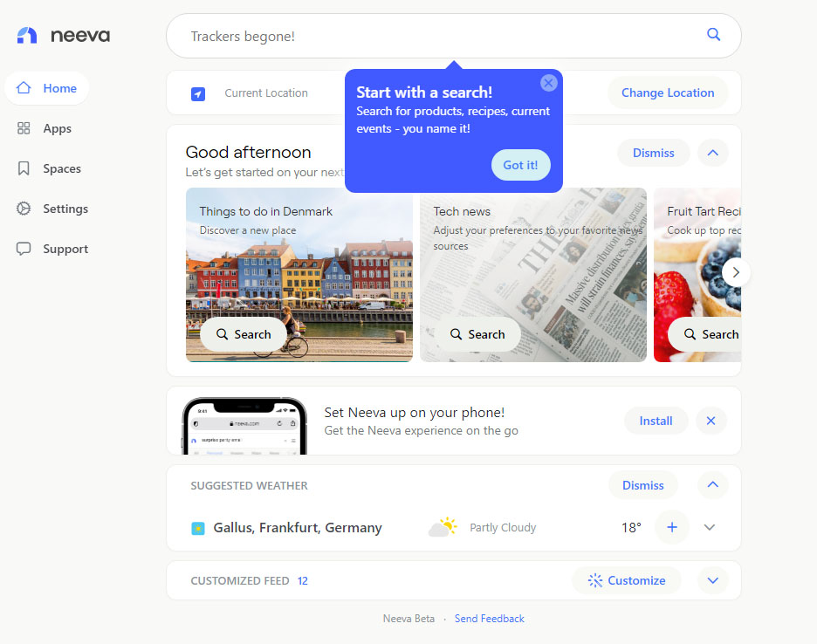Click the Change Location button
817x644 pixels.
point(668,92)
